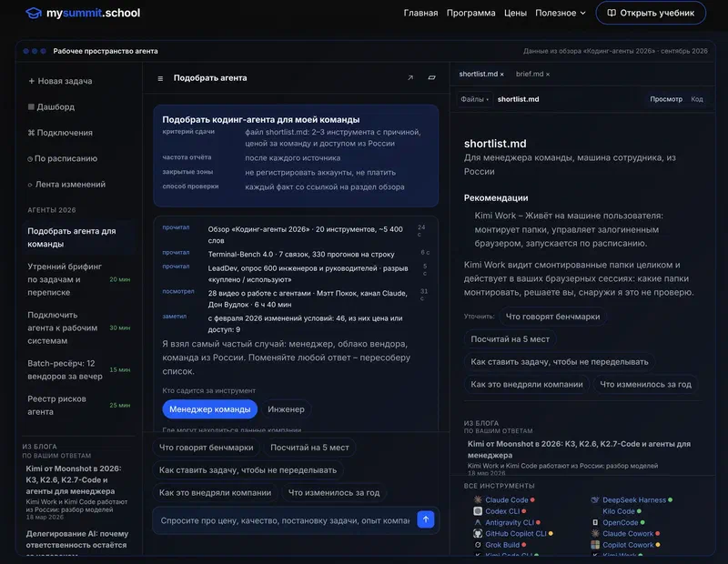Click shortlist panel chip Как это внедряли компании
The width and height of the screenshot is (728, 564).
tap(527, 385)
